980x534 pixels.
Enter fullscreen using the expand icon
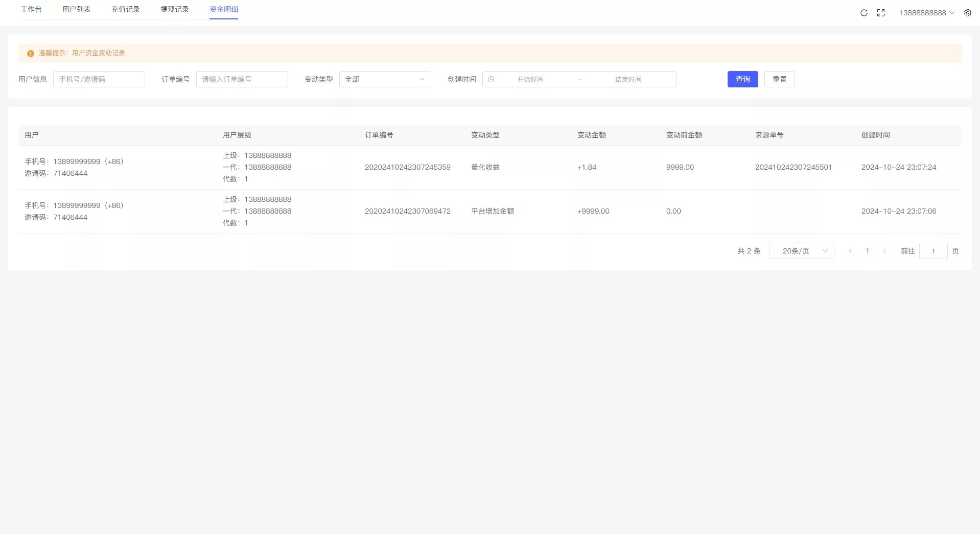click(881, 13)
